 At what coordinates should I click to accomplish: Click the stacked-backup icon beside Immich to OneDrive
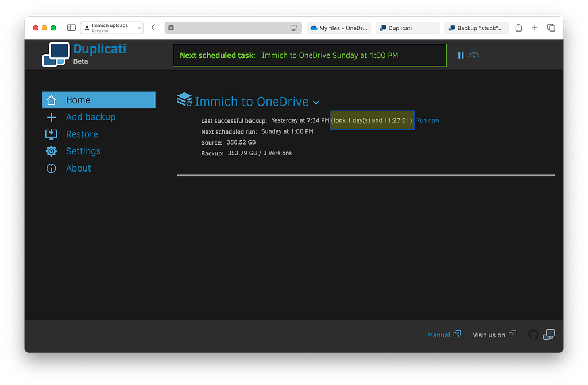pyautogui.click(x=183, y=100)
